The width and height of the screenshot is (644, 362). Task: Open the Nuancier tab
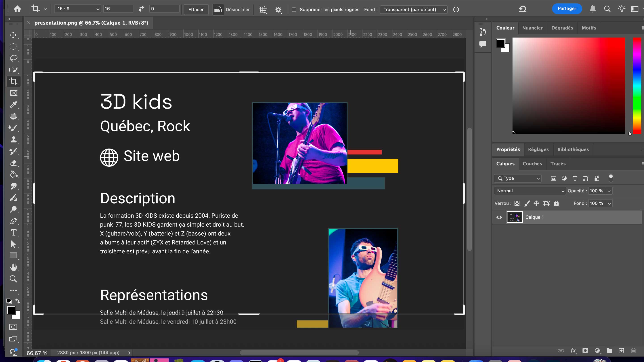(532, 28)
